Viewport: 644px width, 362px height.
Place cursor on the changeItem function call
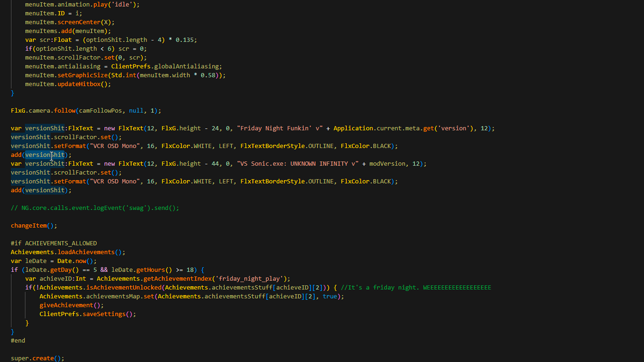[x=29, y=226]
